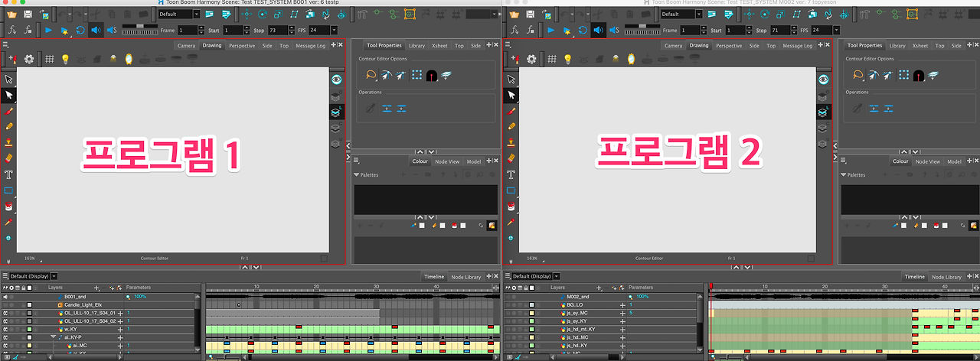Click the Show Grid icon in M002 drawing view
980x361 pixels.
552,59
